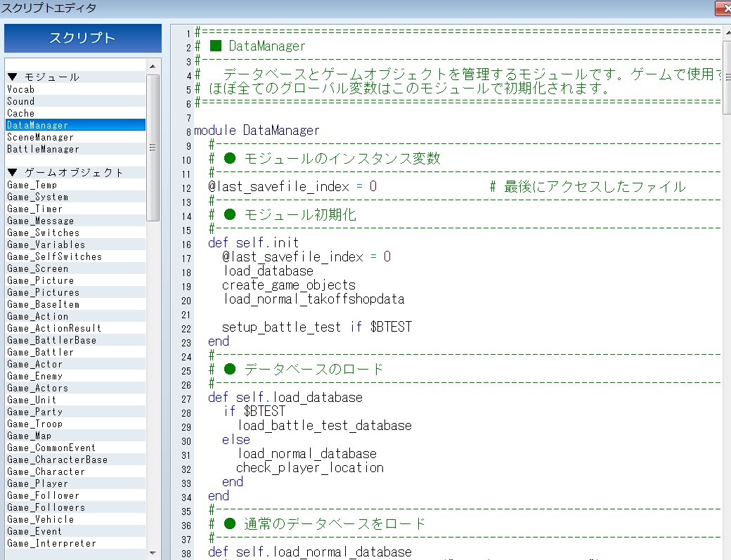
Task: Click the script list scrollbar thumb
Action: (x=153, y=148)
